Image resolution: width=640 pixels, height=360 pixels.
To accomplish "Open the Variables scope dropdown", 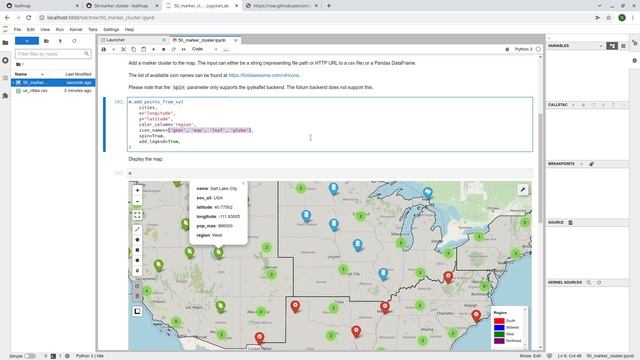I will tap(600, 46).
